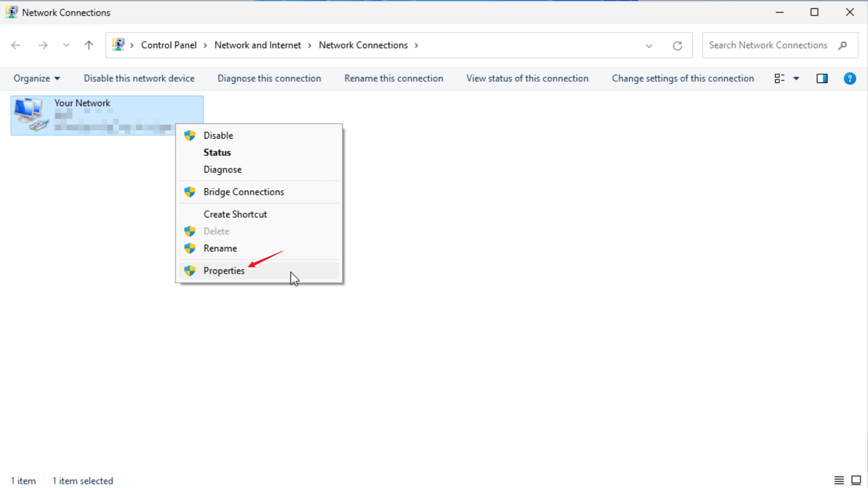Switch to details view in status bar
The height and width of the screenshot is (488, 868).
[x=838, y=480]
